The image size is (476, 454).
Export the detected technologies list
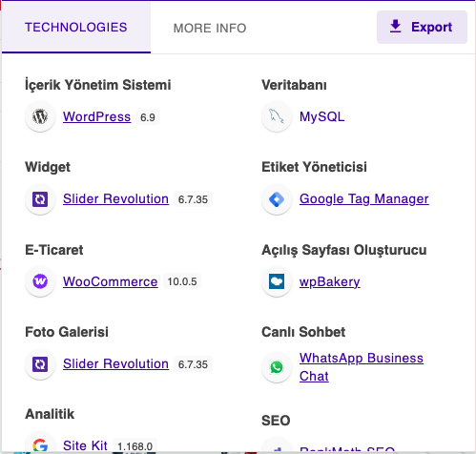point(422,27)
